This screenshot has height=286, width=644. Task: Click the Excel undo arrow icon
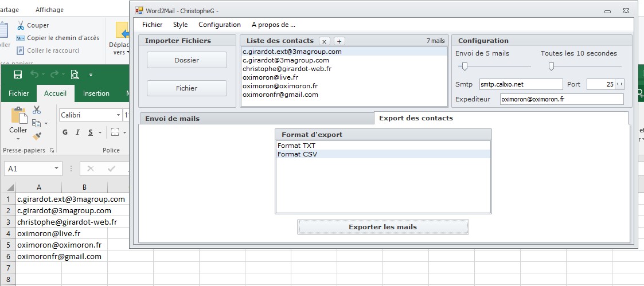[x=34, y=75]
